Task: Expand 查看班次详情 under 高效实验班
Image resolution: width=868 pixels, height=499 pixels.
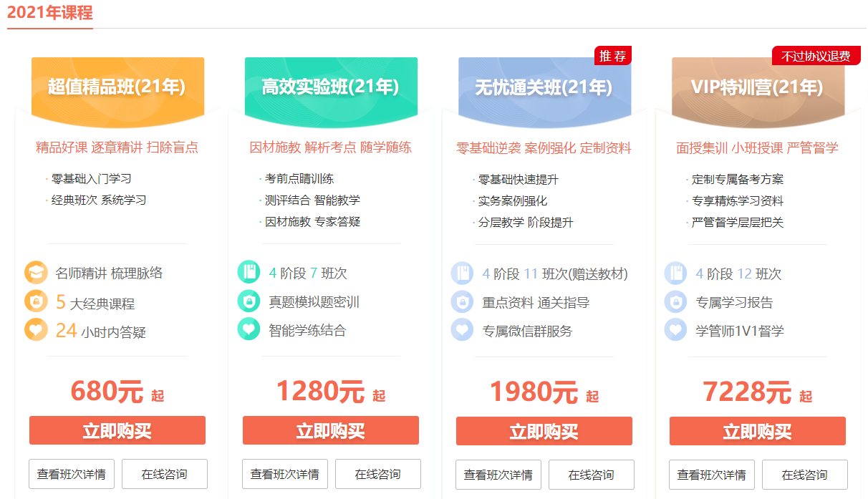Action: coord(284,474)
